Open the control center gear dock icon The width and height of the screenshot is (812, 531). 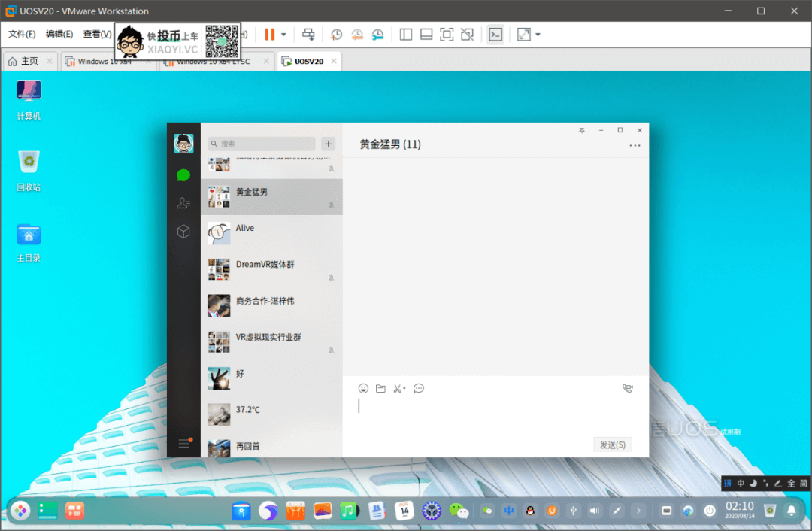pyautogui.click(x=432, y=511)
